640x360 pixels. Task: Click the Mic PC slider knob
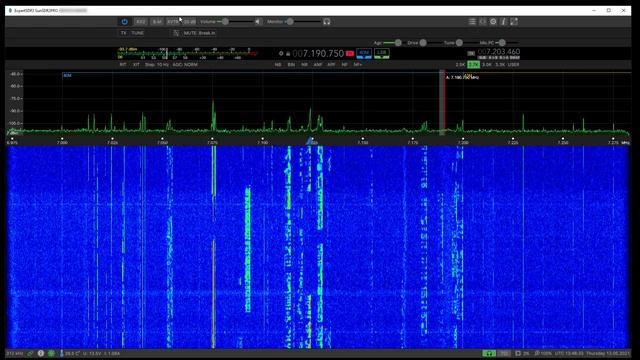[502, 42]
